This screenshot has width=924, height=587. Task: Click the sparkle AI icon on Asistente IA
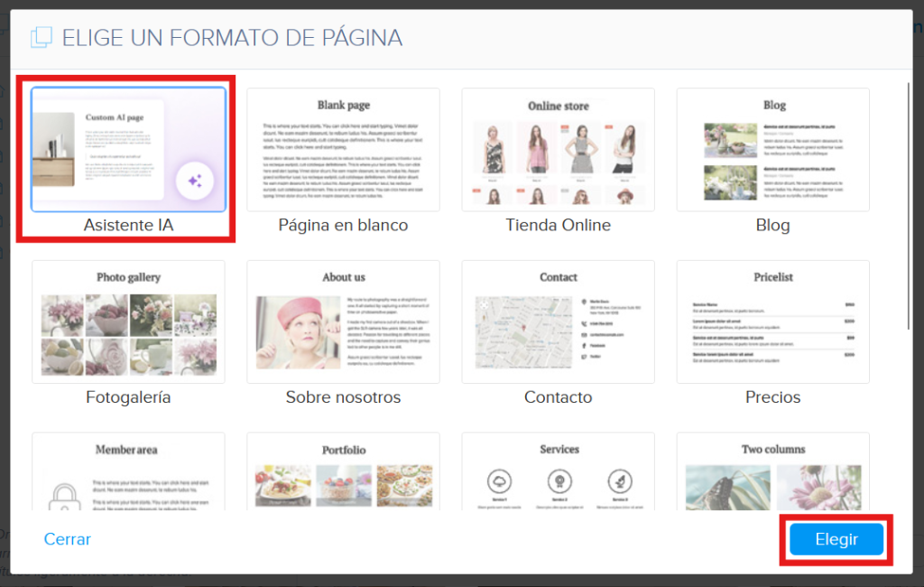click(194, 181)
